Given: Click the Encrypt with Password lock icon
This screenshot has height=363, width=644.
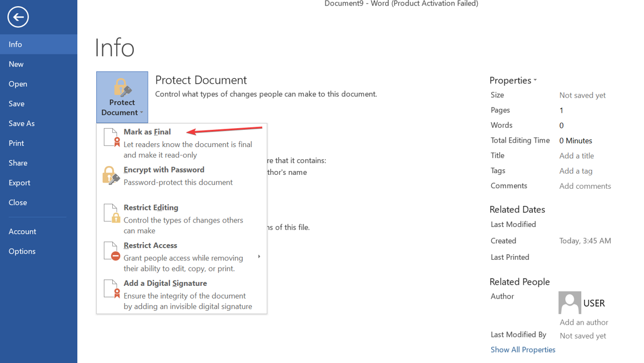Looking at the screenshot, I should pyautogui.click(x=111, y=175).
